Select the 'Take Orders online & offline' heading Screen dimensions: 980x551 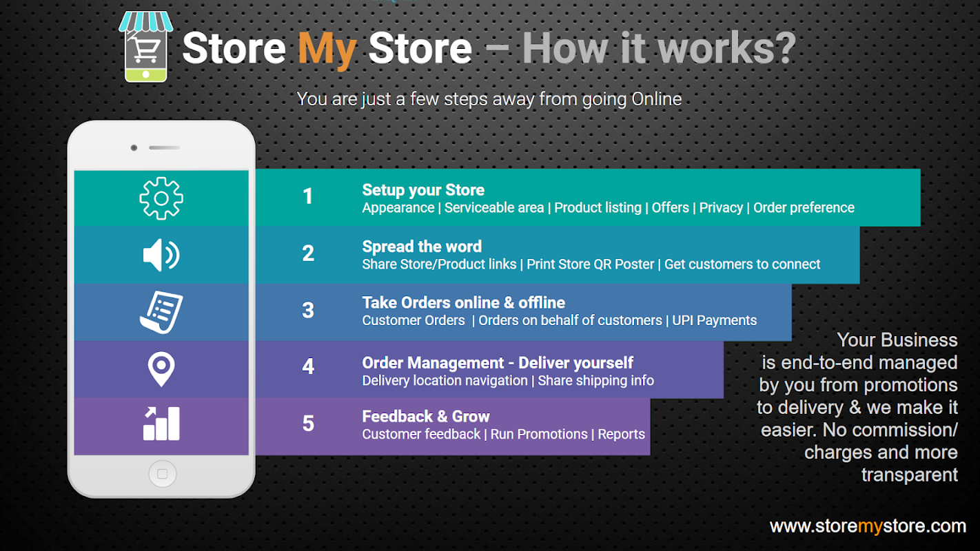point(464,302)
